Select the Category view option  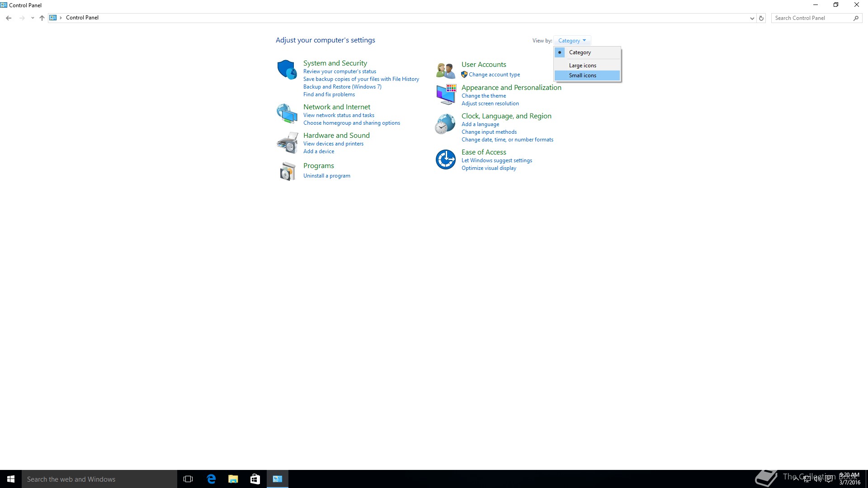pos(580,52)
